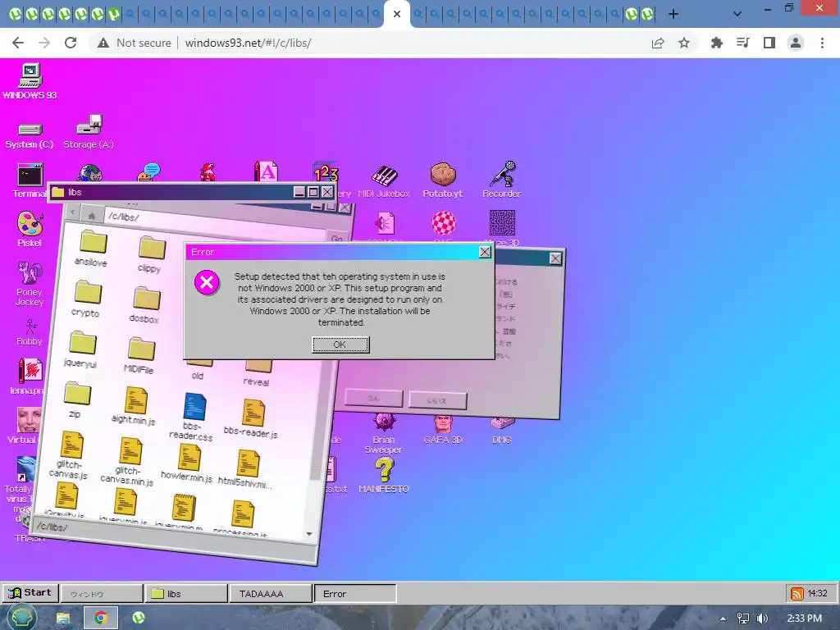This screenshot has width=840, height=630.
Task: Open the Windows Start orb
Action: 21,617
